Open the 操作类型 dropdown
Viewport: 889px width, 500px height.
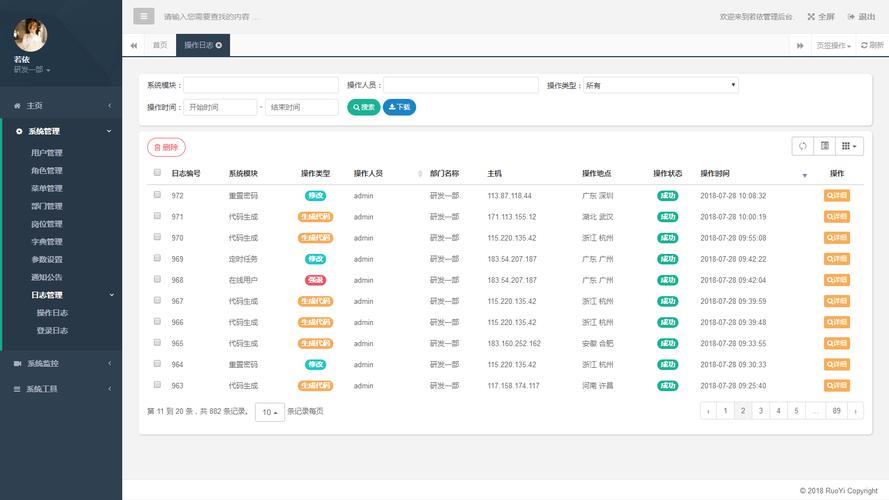(661, 85)
